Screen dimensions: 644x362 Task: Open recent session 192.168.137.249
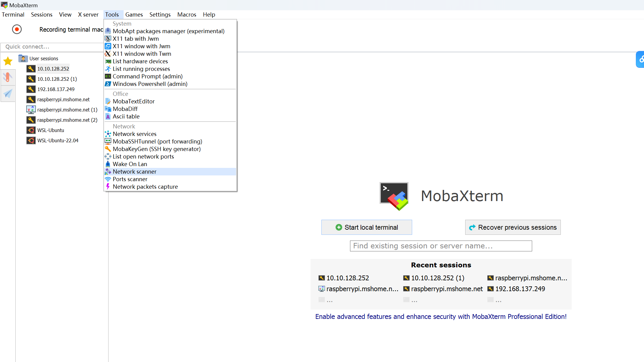point(520,289)
